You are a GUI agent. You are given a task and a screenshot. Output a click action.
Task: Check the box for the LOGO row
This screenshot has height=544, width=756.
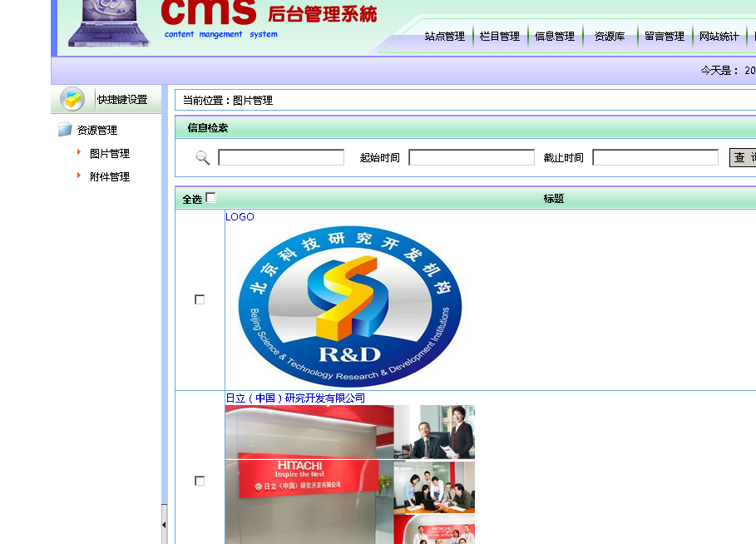point(200,299)
